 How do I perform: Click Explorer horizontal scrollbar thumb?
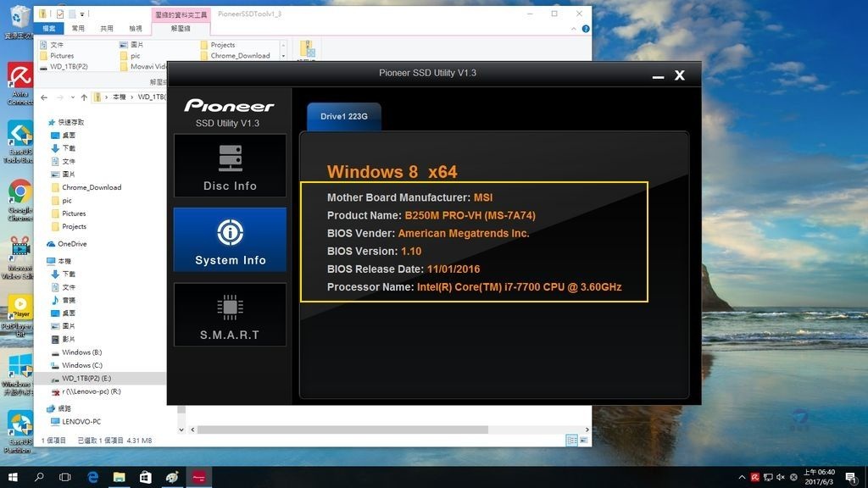click(x=342, y=430)
